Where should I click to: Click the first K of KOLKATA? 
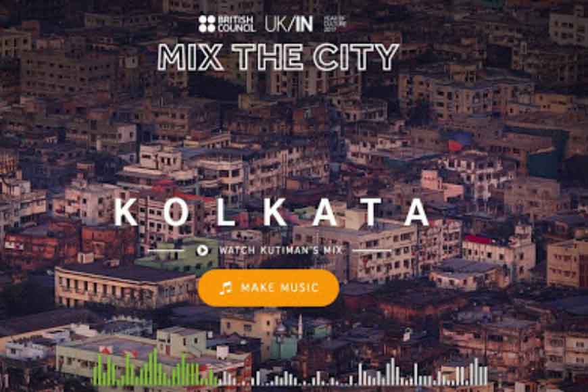[x=126, y=212]
